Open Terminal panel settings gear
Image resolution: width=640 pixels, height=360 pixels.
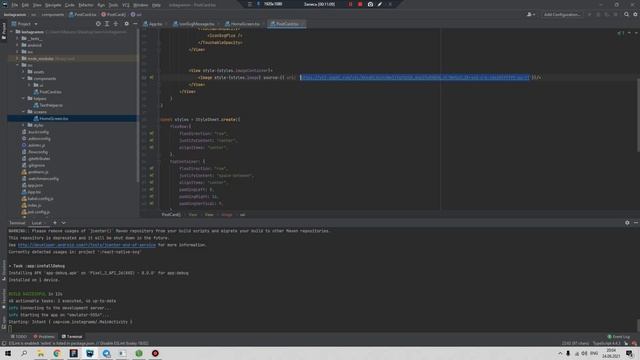627,222
